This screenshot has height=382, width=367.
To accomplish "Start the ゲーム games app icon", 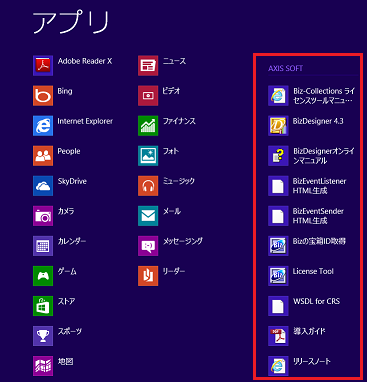I will click(43, 276).
